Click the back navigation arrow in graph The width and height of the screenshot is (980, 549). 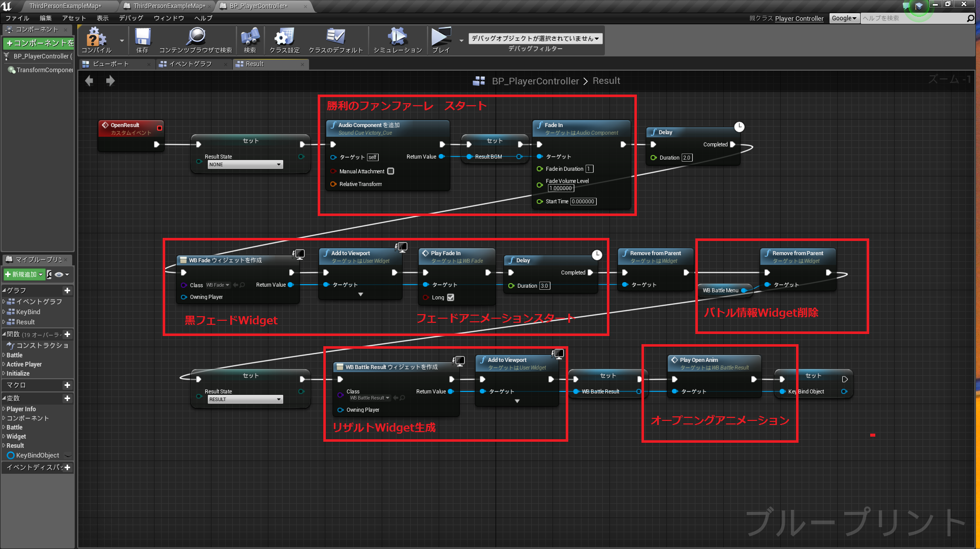[x=89, y=81]
